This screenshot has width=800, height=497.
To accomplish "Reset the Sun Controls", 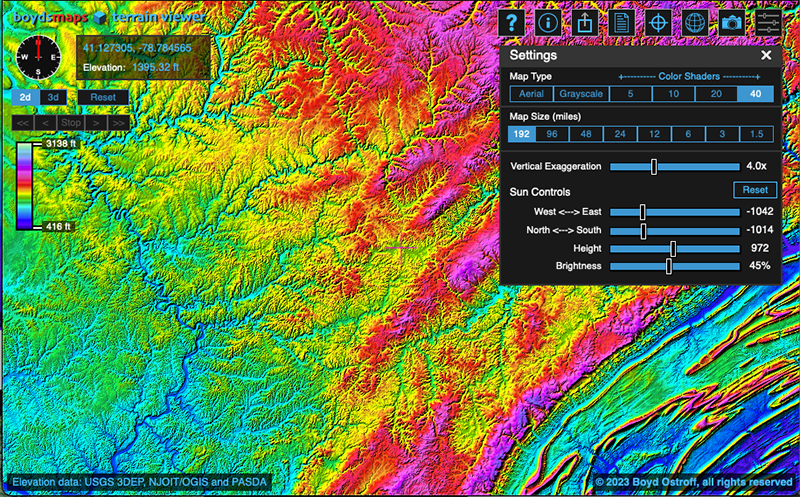I will (x=755, y=190).
